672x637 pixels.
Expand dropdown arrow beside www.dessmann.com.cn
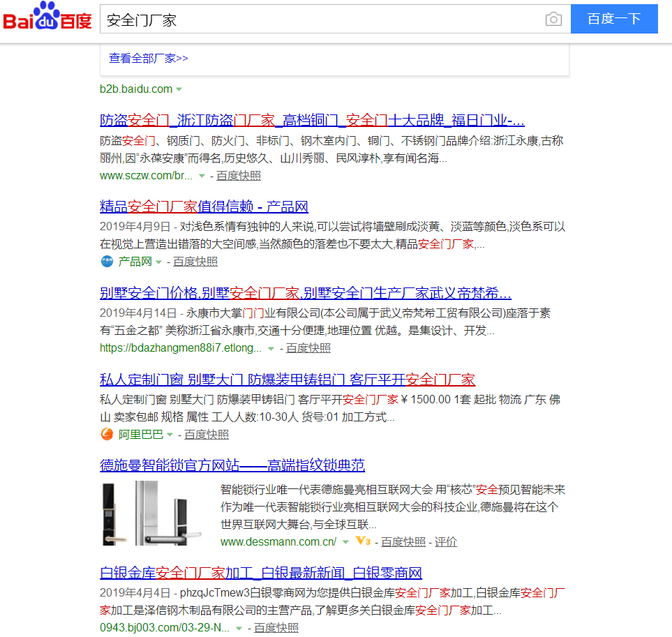[345, 542]
